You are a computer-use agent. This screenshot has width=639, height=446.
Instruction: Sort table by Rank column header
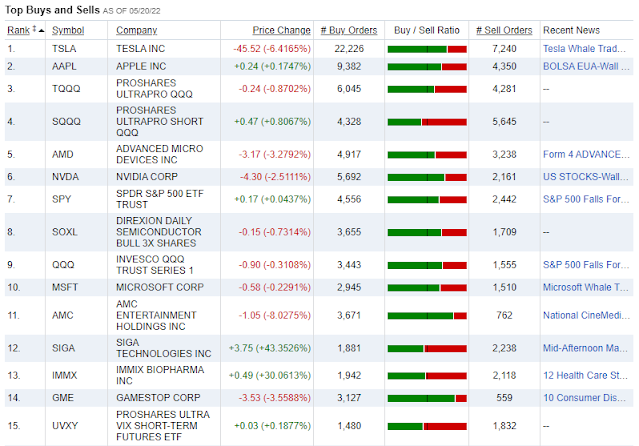[18, 30]
